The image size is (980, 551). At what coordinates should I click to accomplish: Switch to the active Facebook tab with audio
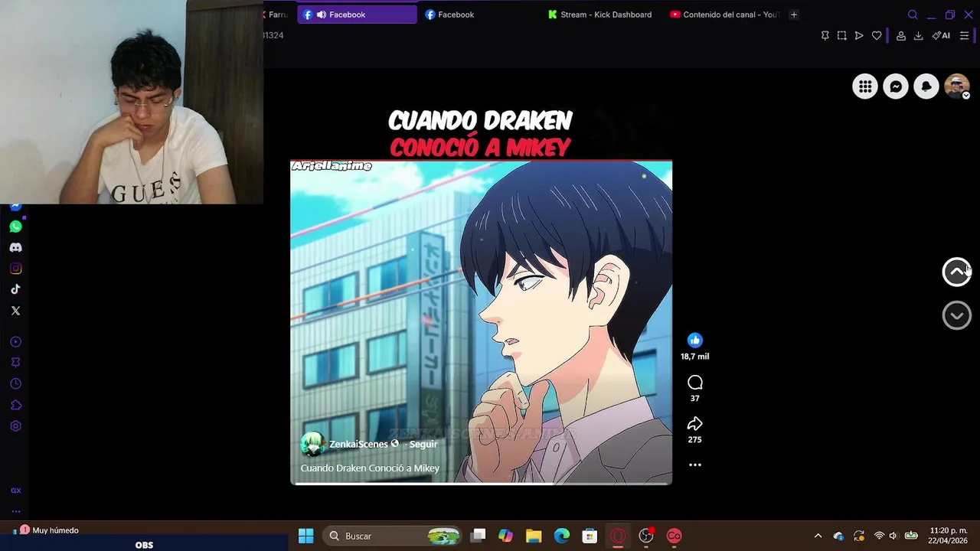tap(357, 15)
